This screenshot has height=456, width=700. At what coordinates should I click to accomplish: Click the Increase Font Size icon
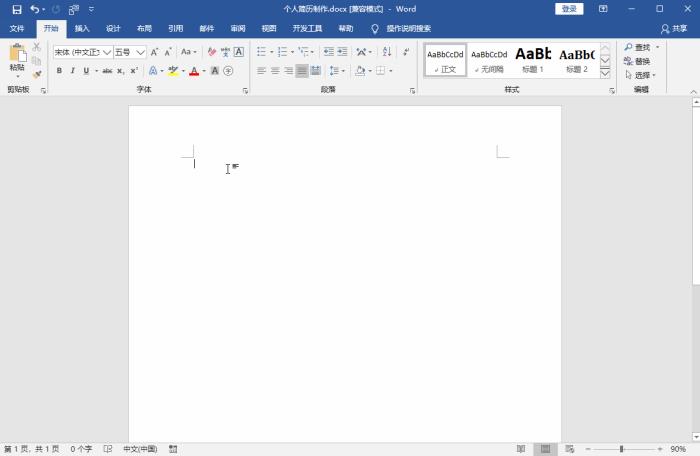pyautogui.click(x=155, y=51)
